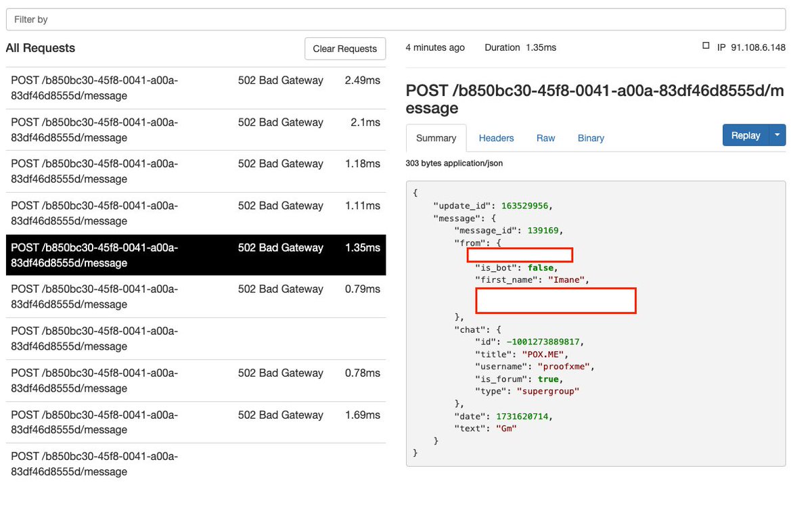
Task: Click the is_bot false value
Action: pos(541,268)
